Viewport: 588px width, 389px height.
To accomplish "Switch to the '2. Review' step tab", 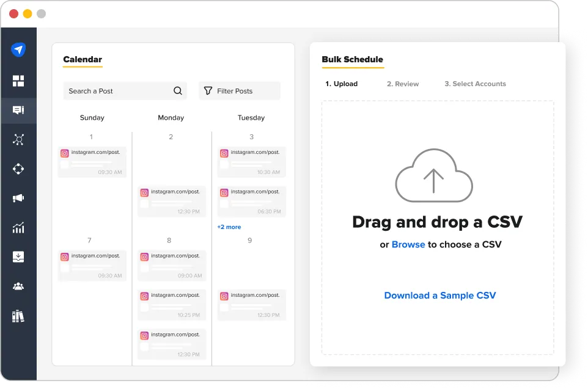I will (403, 84).
